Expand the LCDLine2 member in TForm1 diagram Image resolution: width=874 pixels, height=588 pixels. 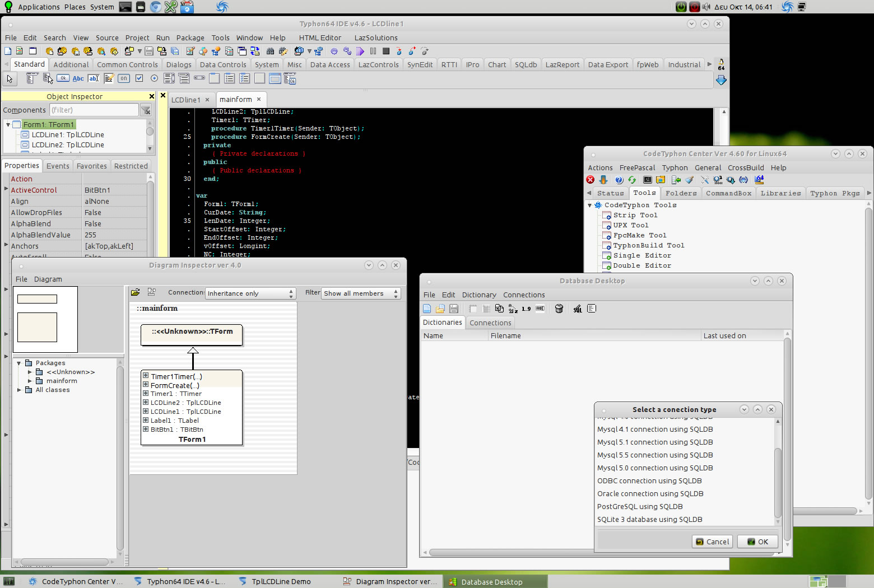coord(146,402)
